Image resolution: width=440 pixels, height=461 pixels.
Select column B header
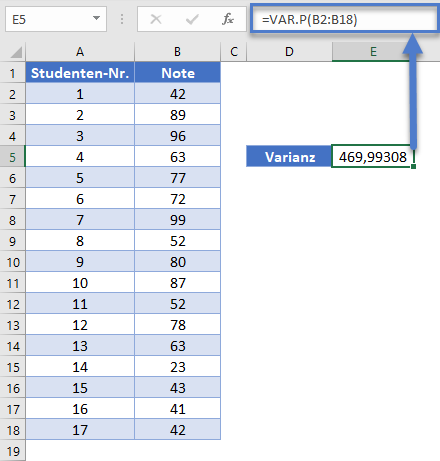coord(177,52)
